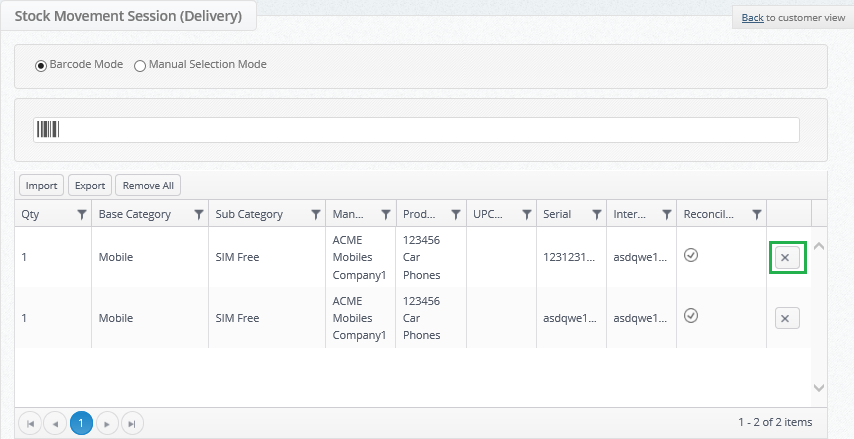
Task: Focus the barcode scan input field
Action: point(416,130)
